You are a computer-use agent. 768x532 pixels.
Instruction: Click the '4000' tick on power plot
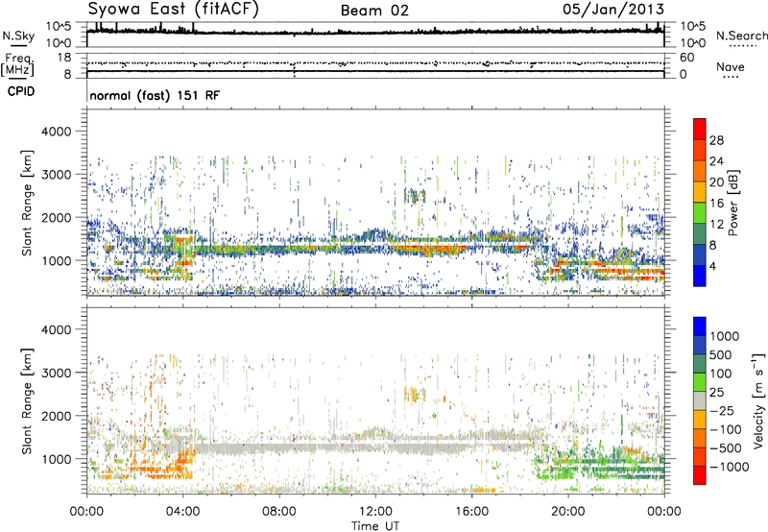pyautogui.click(x=56, y=132)
